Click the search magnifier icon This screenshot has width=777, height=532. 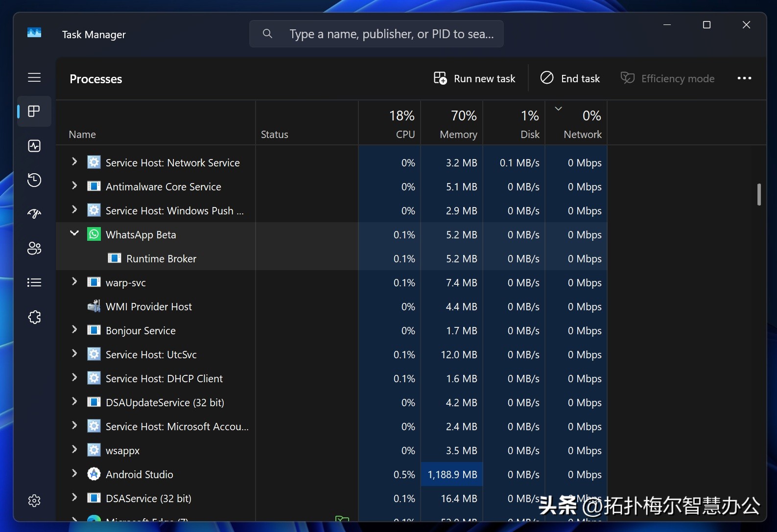[267, 33]
